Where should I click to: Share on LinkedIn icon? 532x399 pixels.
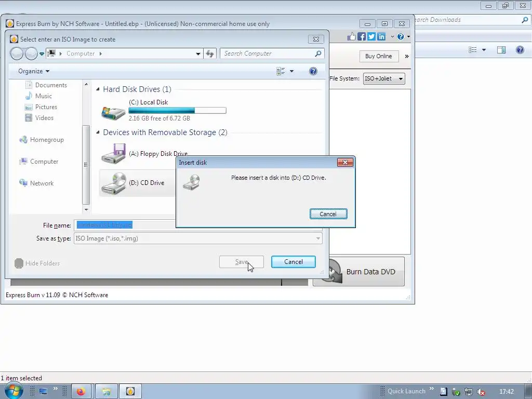(x=381, y=36)
